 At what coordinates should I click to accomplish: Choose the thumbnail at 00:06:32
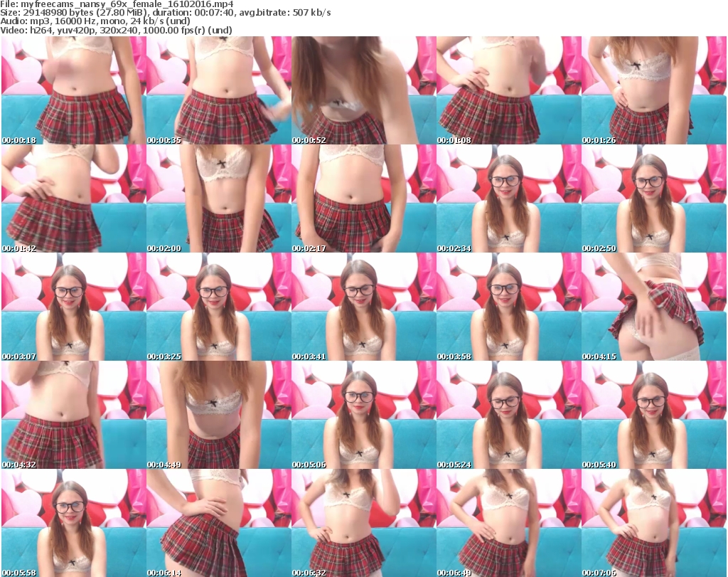pyautogui.click(x=363, y=523)
